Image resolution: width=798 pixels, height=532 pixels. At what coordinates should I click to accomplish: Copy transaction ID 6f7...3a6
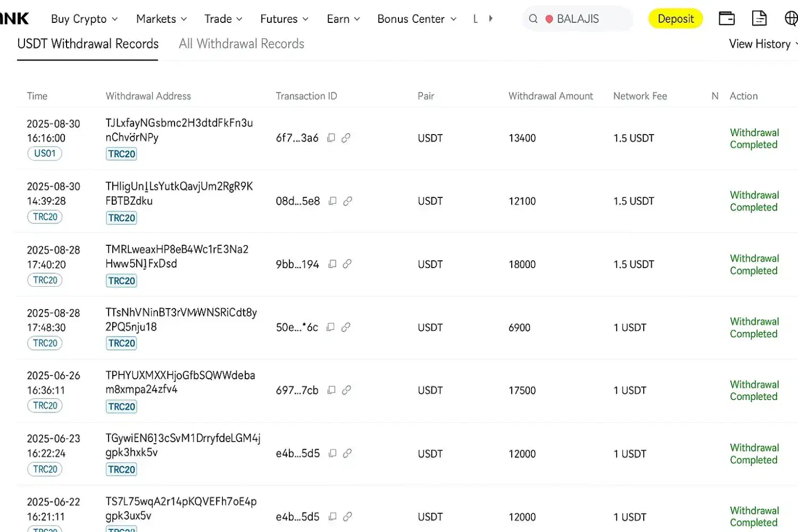(331, 138)
